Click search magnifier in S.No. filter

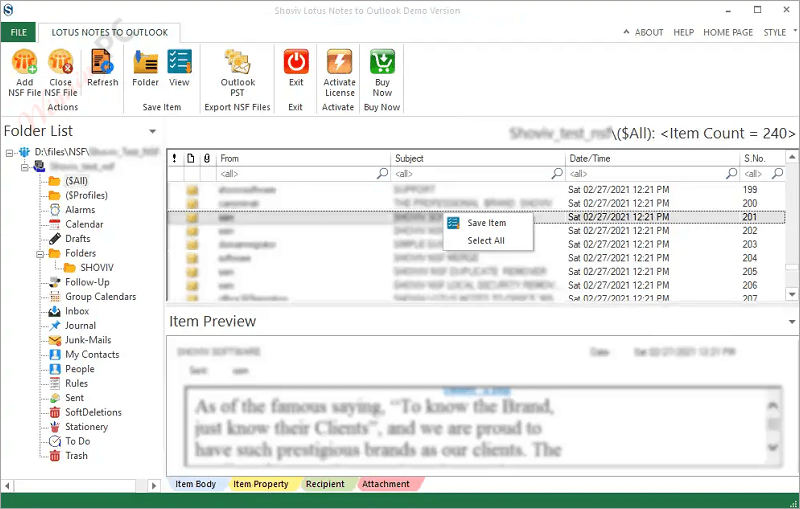[778, 173]
